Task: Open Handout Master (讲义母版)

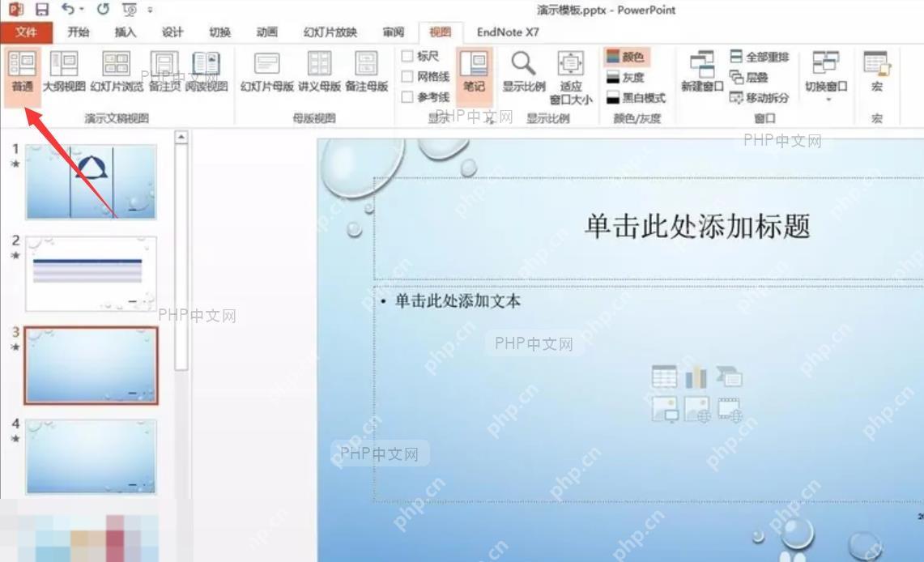Action: tap(319, 72)
